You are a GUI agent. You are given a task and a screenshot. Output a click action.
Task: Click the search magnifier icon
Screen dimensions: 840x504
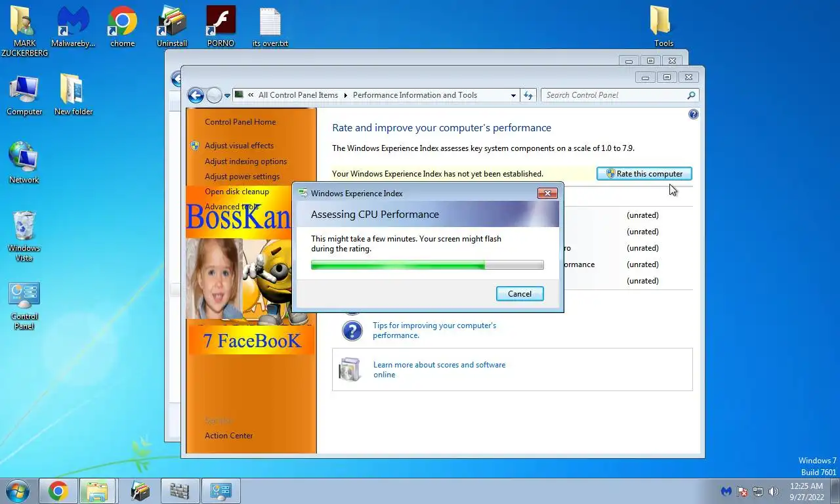point(691,95)
